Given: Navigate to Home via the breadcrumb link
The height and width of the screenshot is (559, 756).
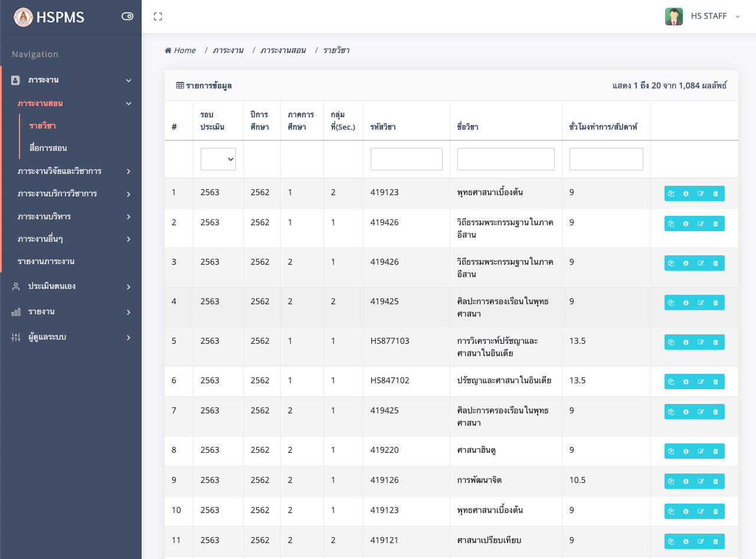Looking at the screenshot, I should 180,50.
